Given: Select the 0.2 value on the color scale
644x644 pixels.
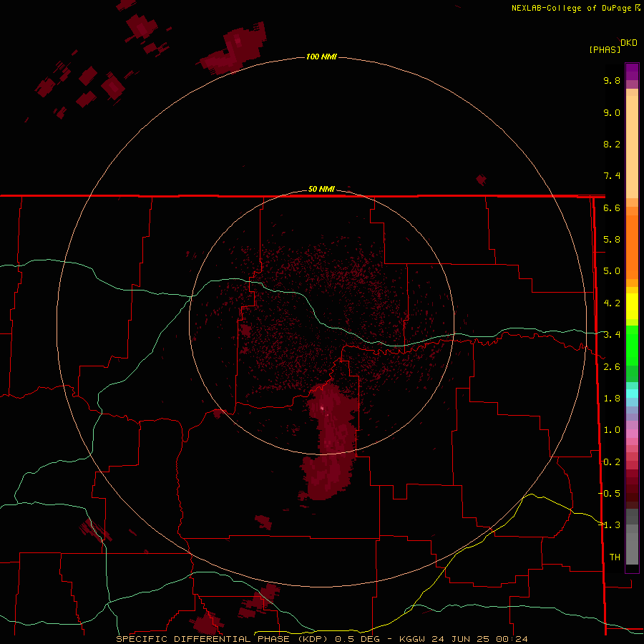Looking at the screenshot, I should 612,462.
